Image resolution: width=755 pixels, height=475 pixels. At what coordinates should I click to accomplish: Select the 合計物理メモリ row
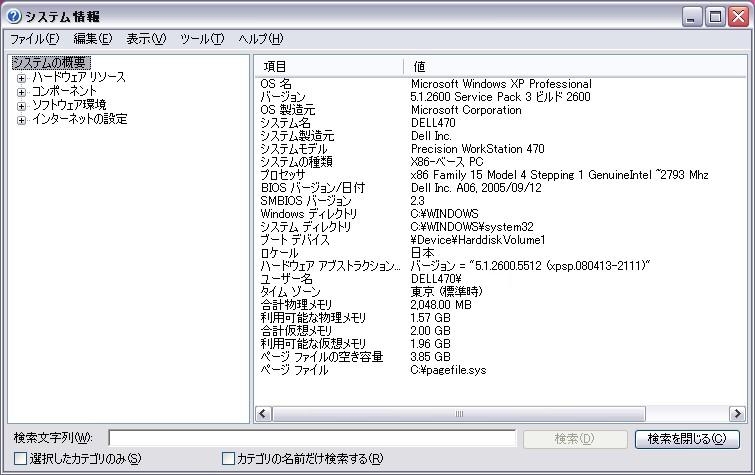pyautogui.click(x=501, y=305)
